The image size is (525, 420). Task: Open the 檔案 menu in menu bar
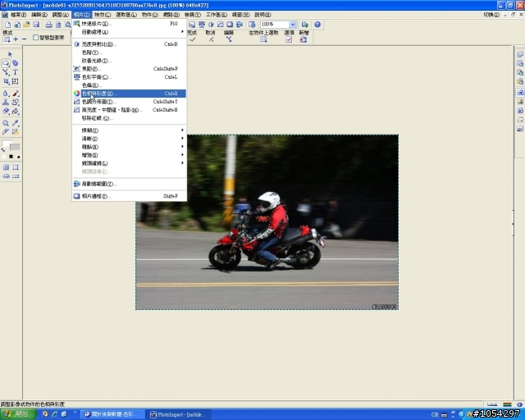[x=18, y=15]
